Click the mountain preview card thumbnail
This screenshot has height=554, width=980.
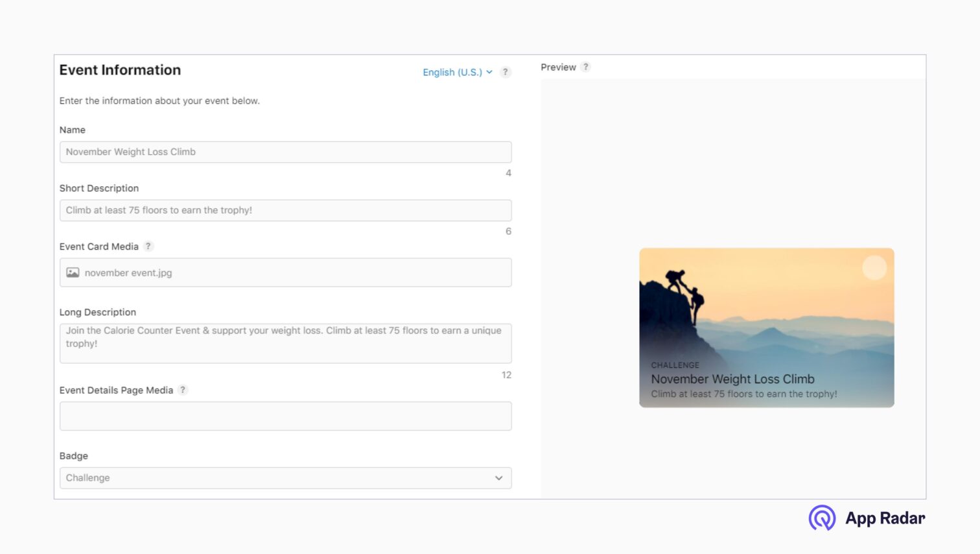pyautogui.click(x=767, y=311)
